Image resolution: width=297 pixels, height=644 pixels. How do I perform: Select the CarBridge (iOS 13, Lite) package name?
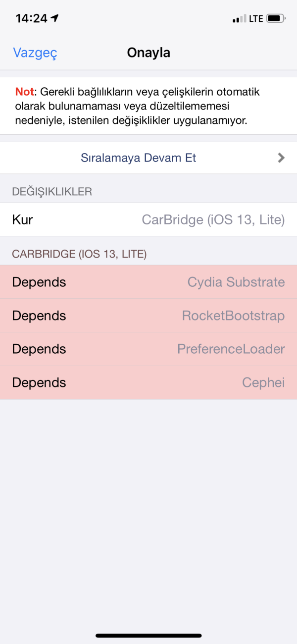[x=214, y=219]
